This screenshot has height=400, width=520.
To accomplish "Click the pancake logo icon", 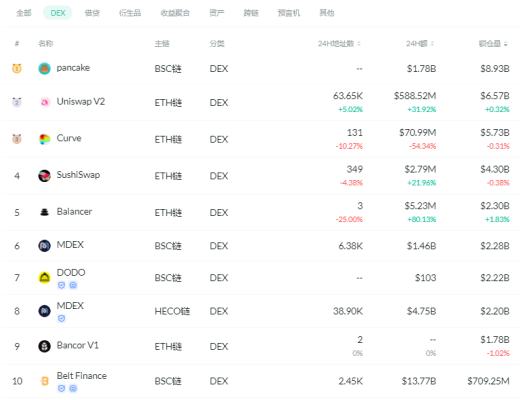I will pyautogui.click(x=44, y=69).
